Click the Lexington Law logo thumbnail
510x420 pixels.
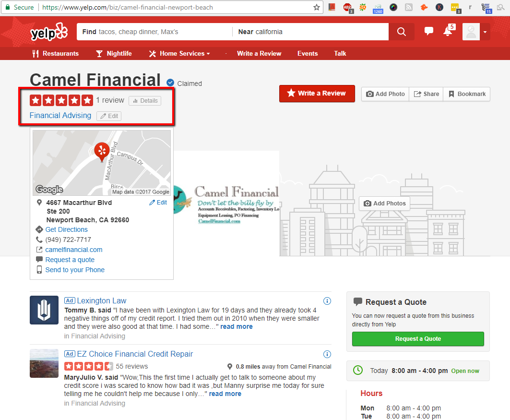pyautogui.click(x=44, y=310)
